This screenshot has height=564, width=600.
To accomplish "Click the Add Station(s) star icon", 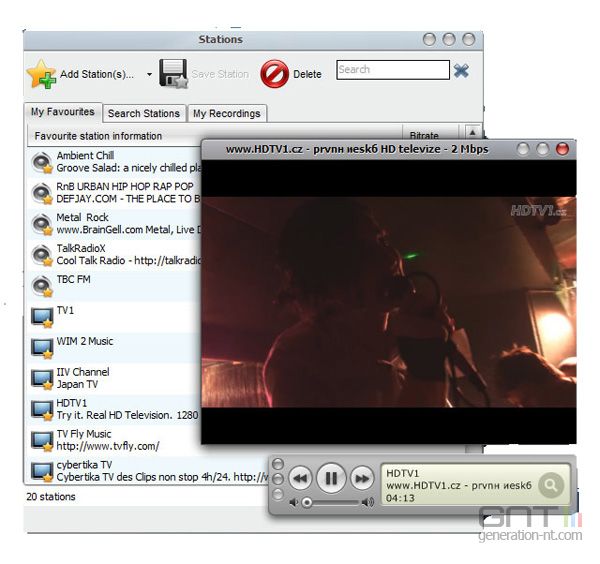I will 41,74.
